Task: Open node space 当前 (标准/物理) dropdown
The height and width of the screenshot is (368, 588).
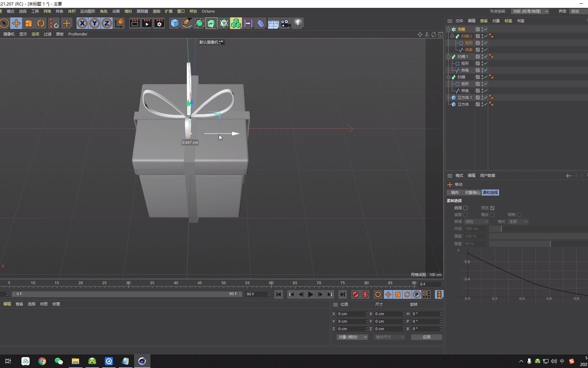Action: [530, 11]
